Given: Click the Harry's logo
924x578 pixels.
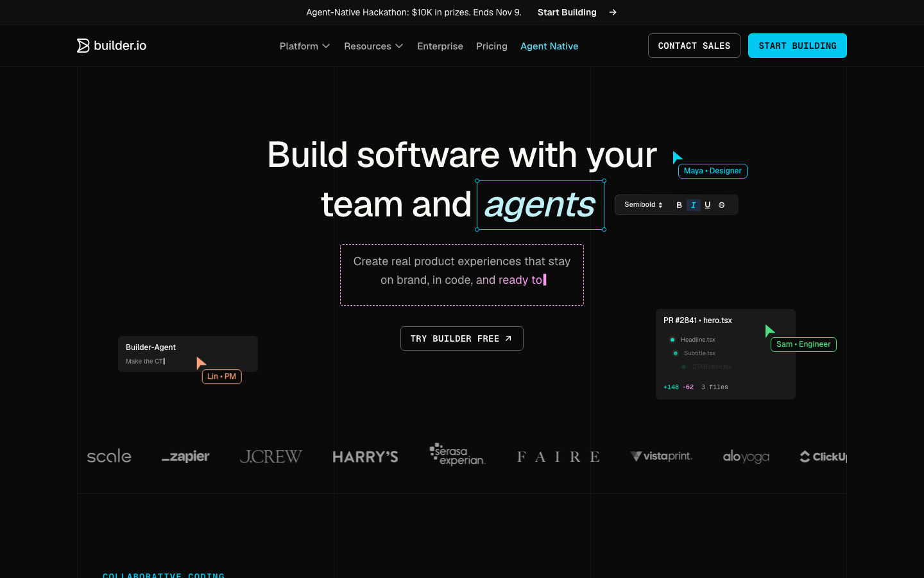Looking at the screenshot, I should 365,457.
